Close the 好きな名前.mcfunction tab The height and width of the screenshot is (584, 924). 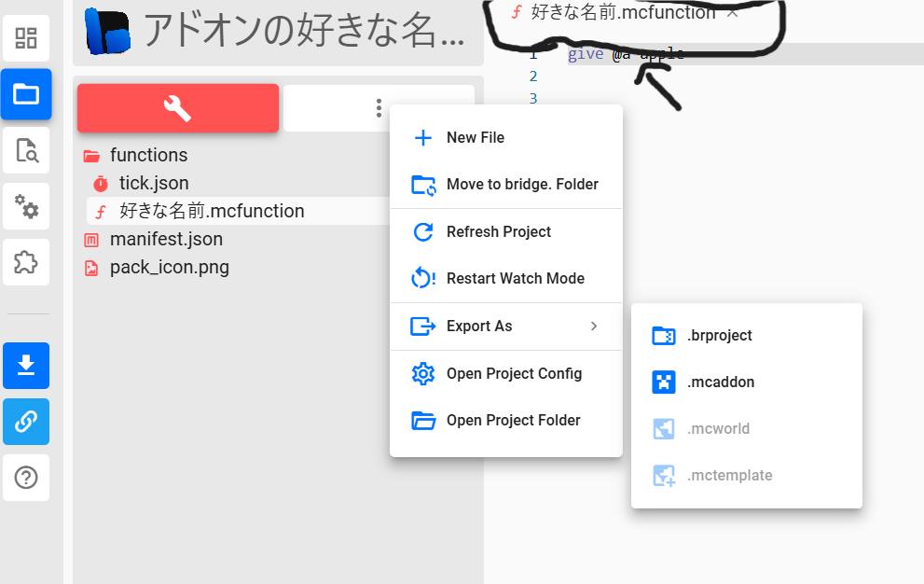click(733, 13)
